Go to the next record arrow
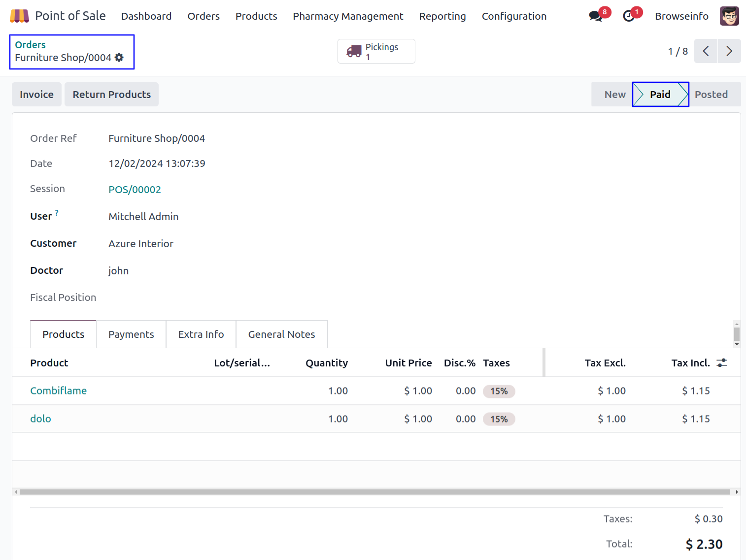 729,51
